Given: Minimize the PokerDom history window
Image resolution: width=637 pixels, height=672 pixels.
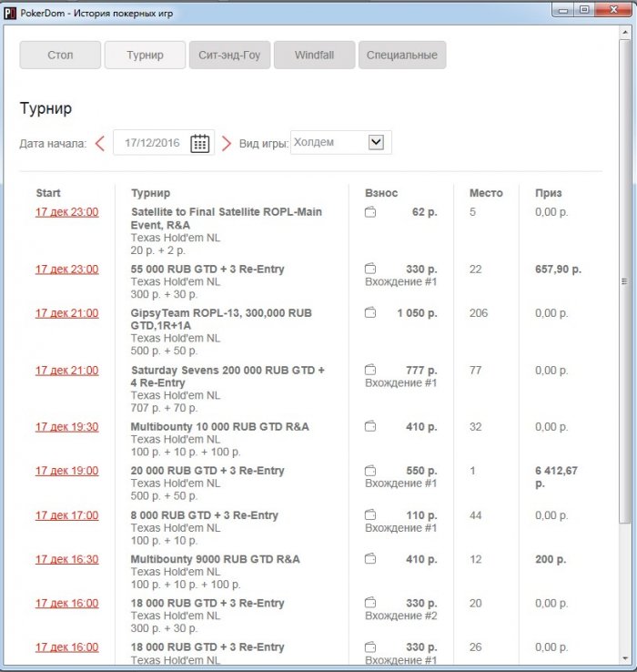Looking at the screenshot, I should (563, 10).
